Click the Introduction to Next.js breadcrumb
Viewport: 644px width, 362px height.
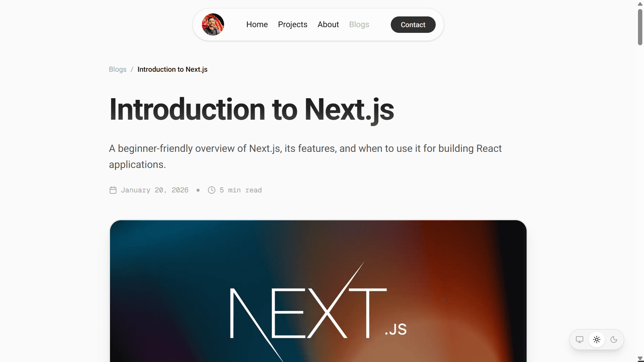(x=172, y=69)
